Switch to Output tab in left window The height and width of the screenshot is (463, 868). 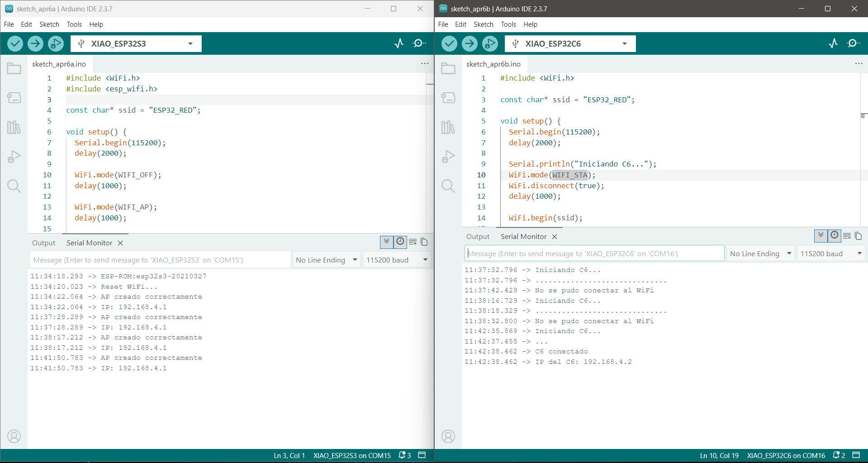(x=43, y=243)
